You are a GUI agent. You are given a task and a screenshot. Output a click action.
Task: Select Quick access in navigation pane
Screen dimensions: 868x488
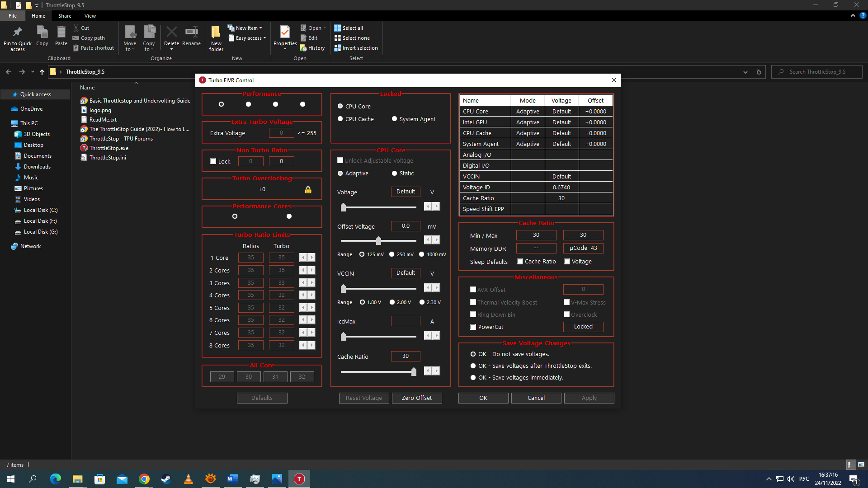click(x=36, y=94)
